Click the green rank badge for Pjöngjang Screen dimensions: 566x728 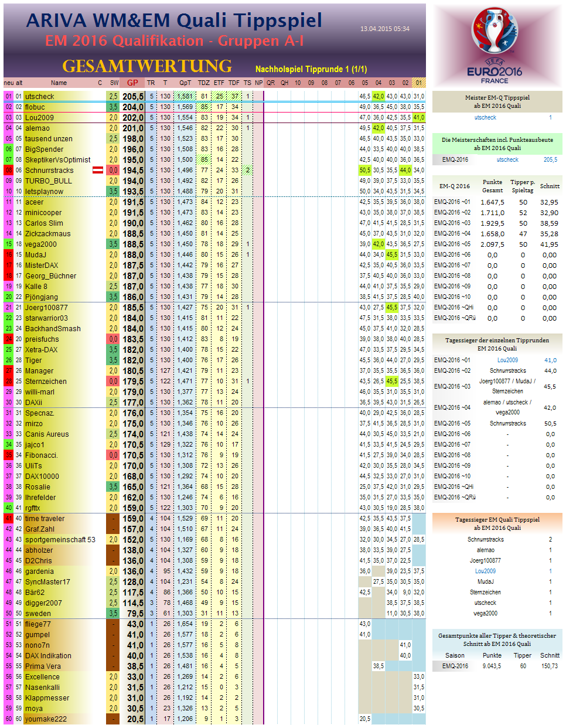7,297
